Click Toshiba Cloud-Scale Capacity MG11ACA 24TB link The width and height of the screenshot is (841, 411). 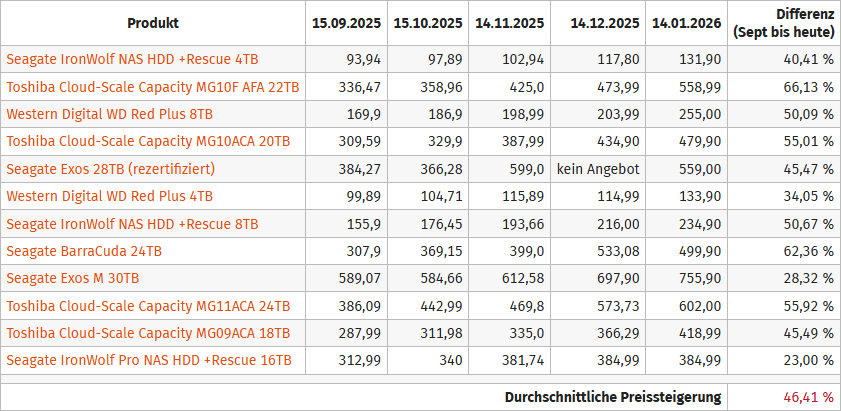tap(148, 305)
